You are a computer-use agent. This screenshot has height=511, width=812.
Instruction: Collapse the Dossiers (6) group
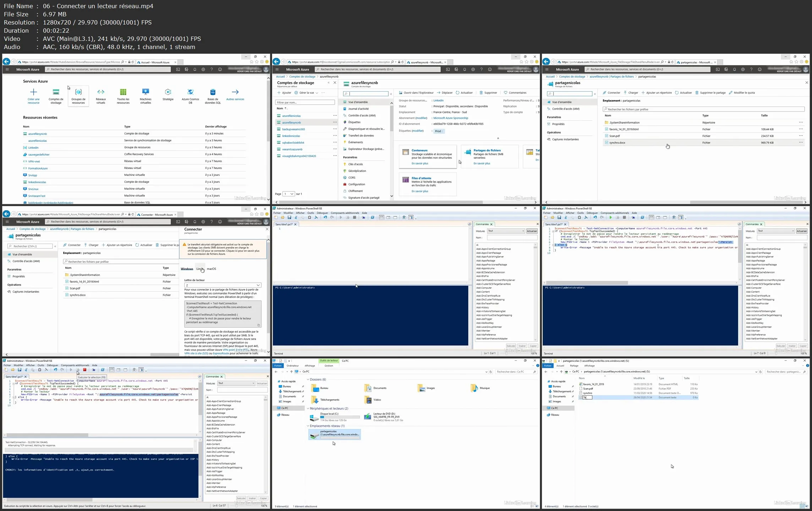click(x=308, y=379)
